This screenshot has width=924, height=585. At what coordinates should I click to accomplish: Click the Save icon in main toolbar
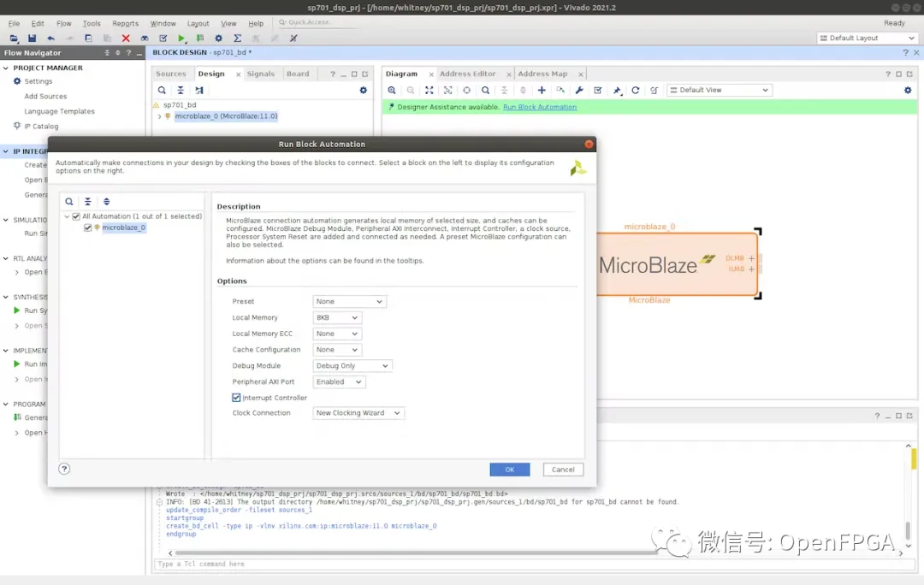tap(32, 38)
